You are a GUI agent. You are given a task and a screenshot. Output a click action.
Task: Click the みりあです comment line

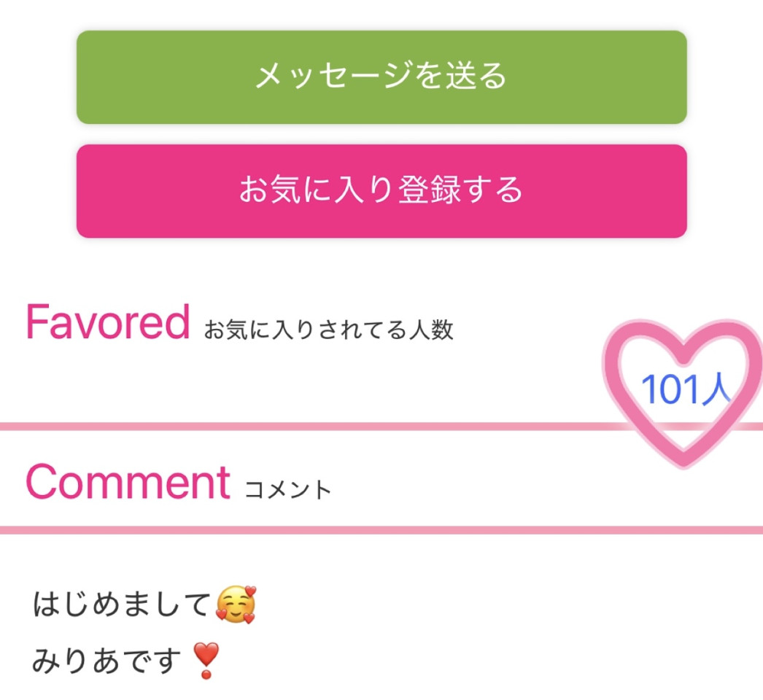click(x=107, y=661)
